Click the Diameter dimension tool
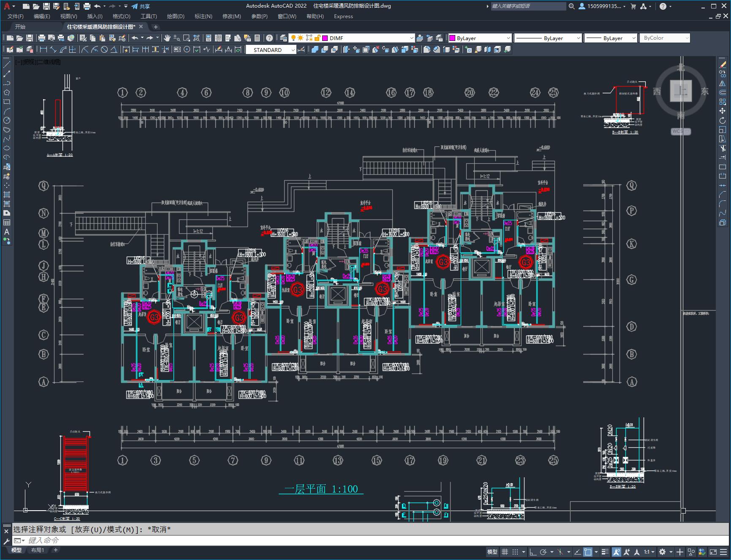 click(104, 49)
